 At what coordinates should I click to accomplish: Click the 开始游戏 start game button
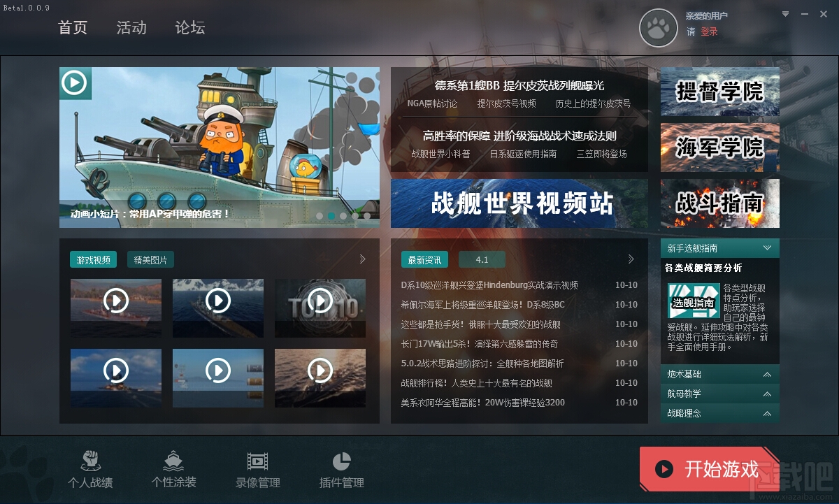(x=708, y=468)
